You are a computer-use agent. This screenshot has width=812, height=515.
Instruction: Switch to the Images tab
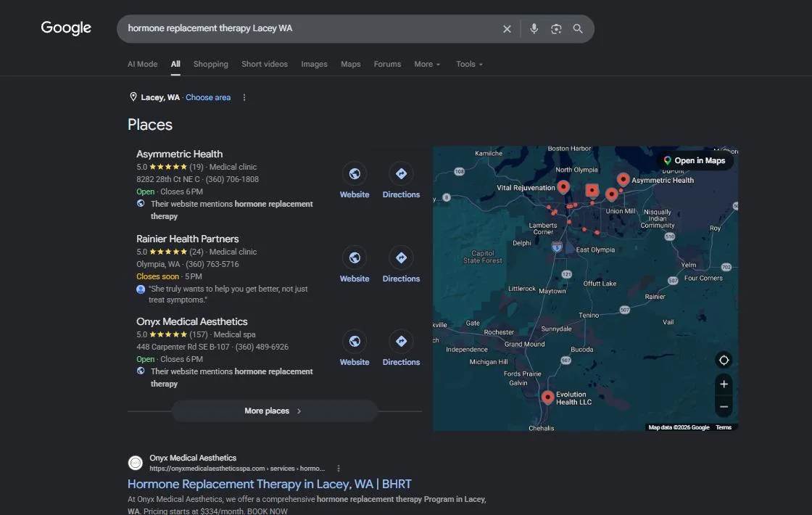315,65
